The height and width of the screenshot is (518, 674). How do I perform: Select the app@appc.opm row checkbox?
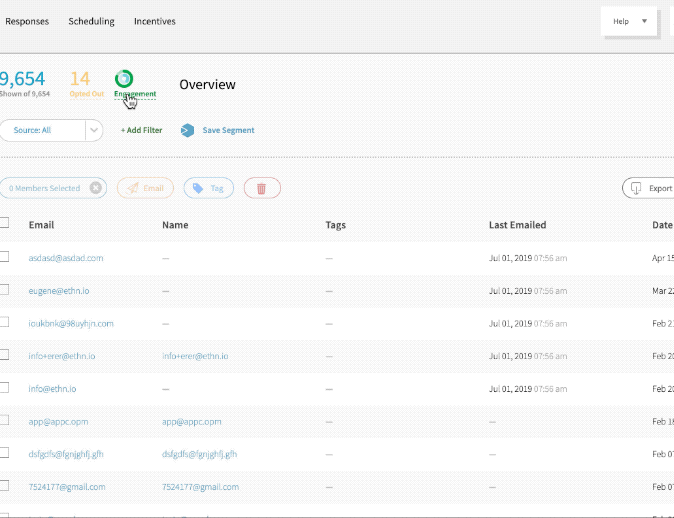click(x=4, y=420)
